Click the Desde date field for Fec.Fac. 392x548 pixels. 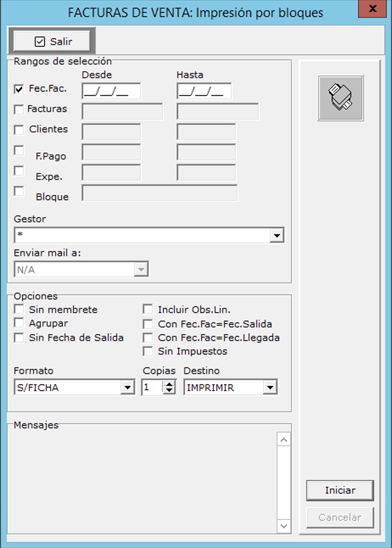[x=111, y=91]
